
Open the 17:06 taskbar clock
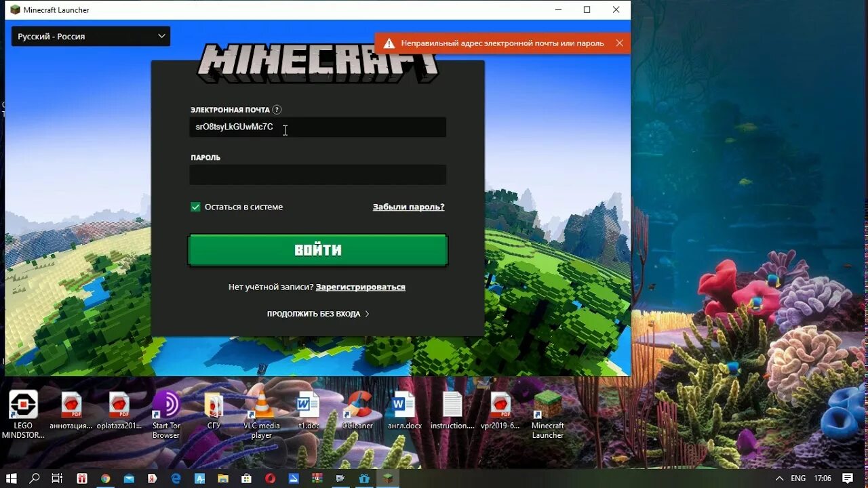click(x=822, y=478)
